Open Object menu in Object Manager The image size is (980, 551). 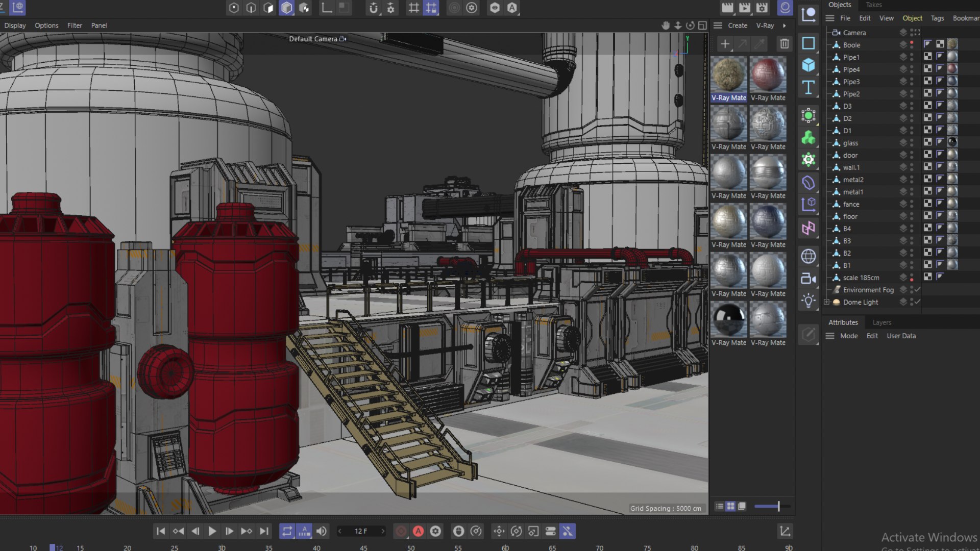912,18
